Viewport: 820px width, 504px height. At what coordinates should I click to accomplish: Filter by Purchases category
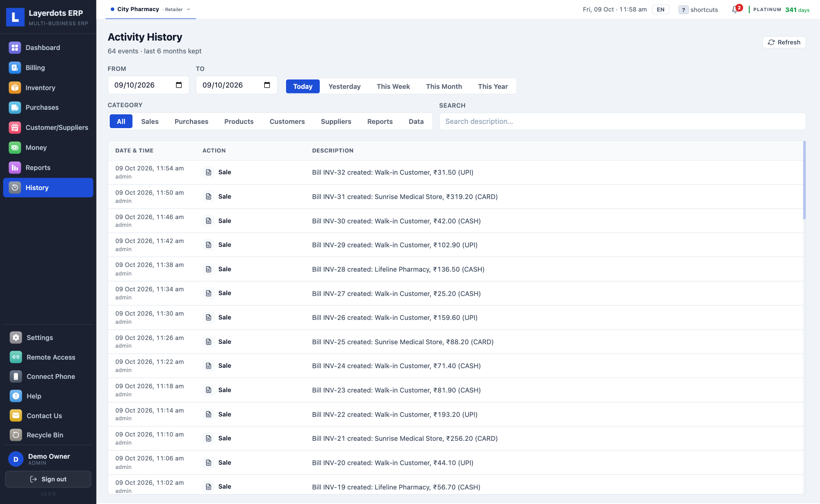(x=191, y=121)
